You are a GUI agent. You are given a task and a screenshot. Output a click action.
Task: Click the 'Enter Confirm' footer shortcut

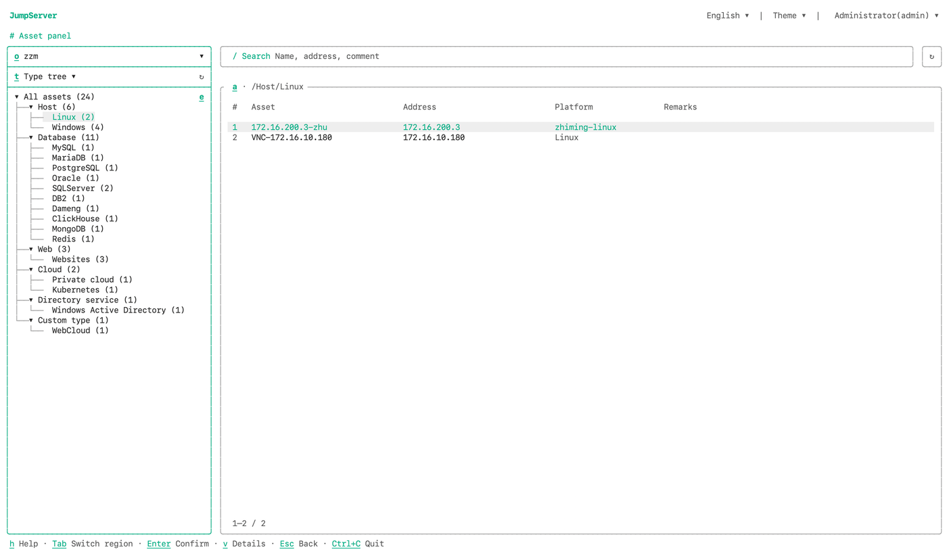pos(178,544)
